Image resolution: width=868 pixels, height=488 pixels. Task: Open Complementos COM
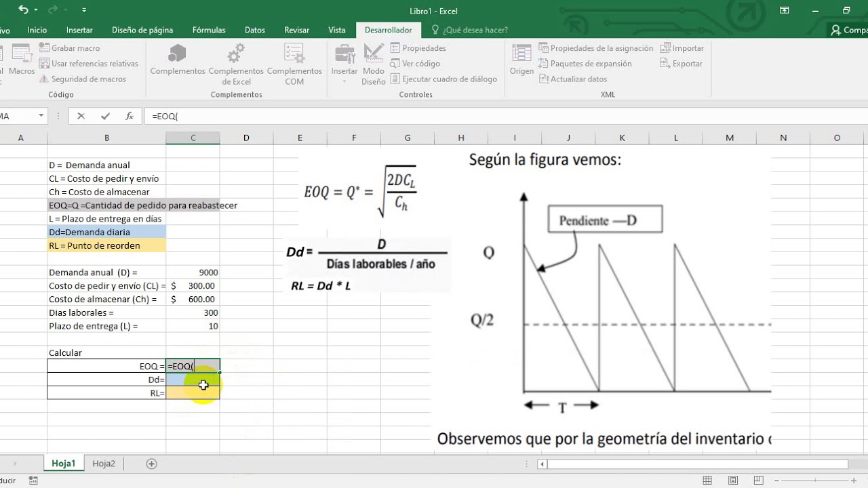point(294,64)
